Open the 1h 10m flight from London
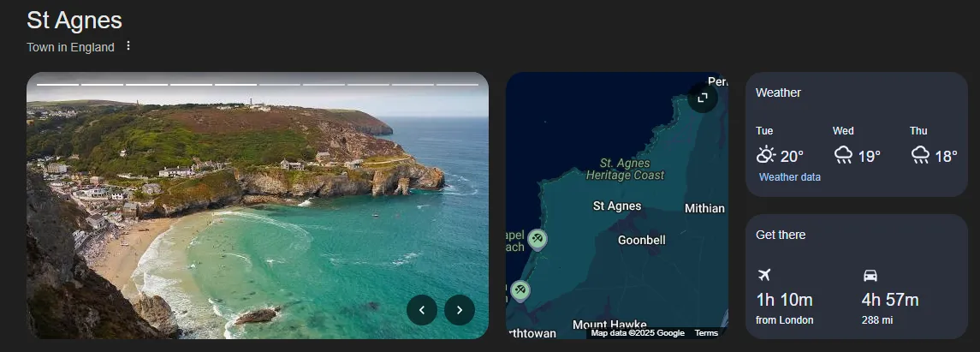Screen dimensions: 980x352 (784, 300)
